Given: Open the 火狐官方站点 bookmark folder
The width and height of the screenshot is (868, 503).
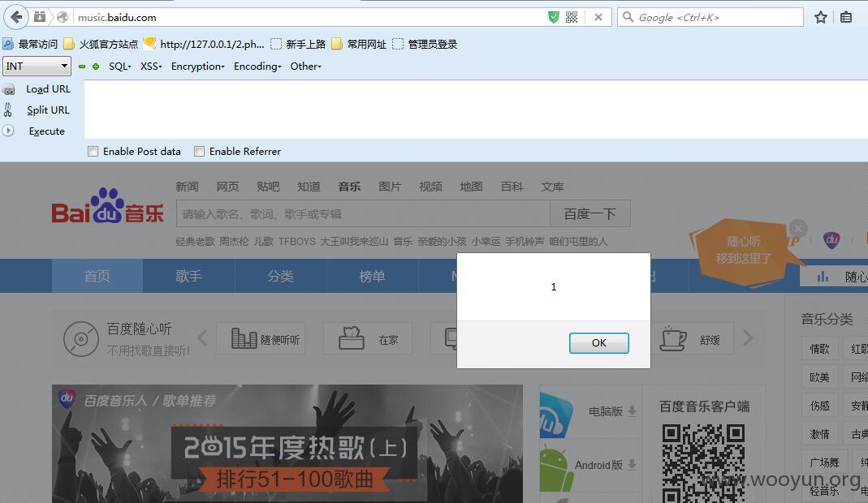Looking at the screenshot, I should [x=101, y=45].
